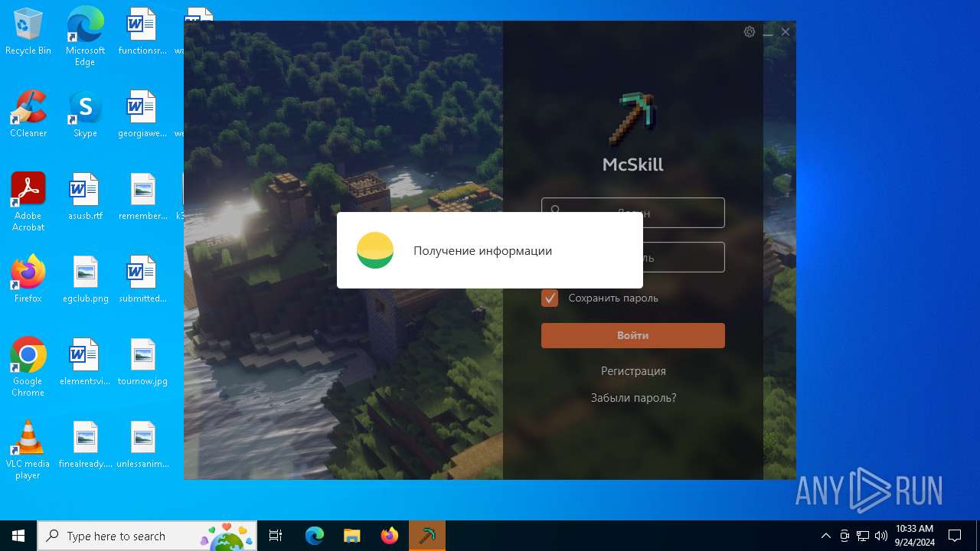The width and height of the screenshot is (980, 551).
Task: Open network status tray icon
Action: tap(863, 536)
